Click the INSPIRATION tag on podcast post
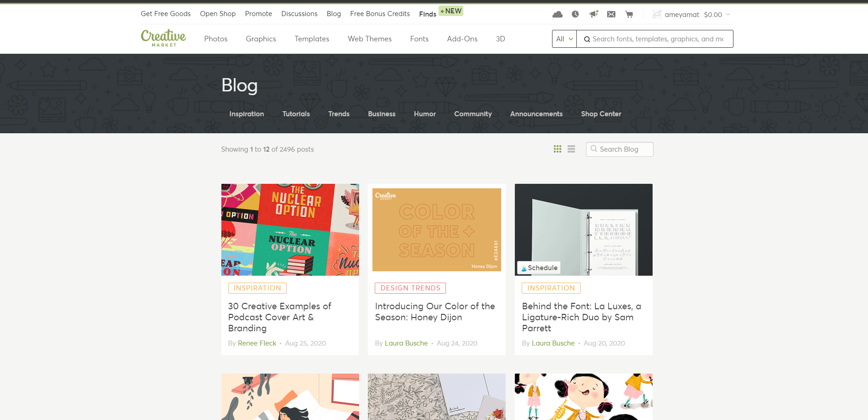Image resolution: width=868 pixels, height=420 pixels. [257, 288]
